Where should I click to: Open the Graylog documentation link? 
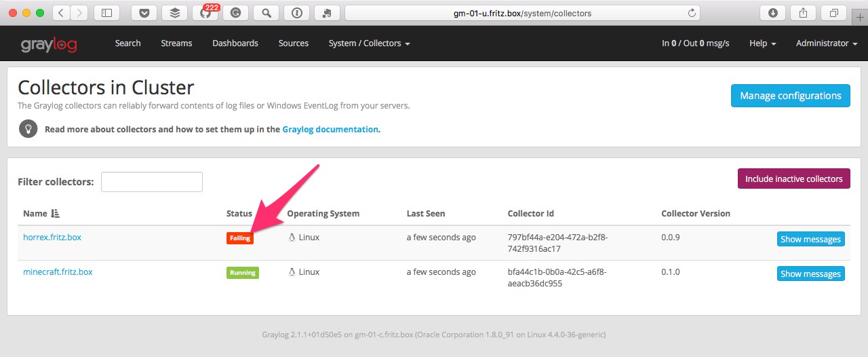(330, 129)
